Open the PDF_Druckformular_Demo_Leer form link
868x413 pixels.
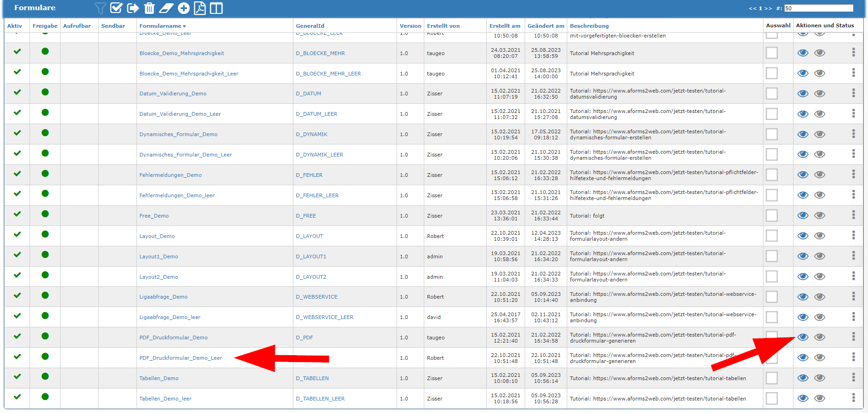coord(180,358)
